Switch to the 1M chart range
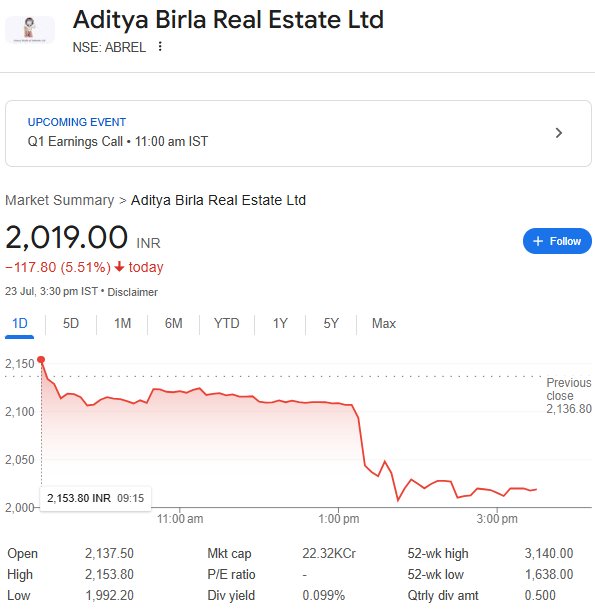Viewport: 595px width, 609px height. pos(122,324)
